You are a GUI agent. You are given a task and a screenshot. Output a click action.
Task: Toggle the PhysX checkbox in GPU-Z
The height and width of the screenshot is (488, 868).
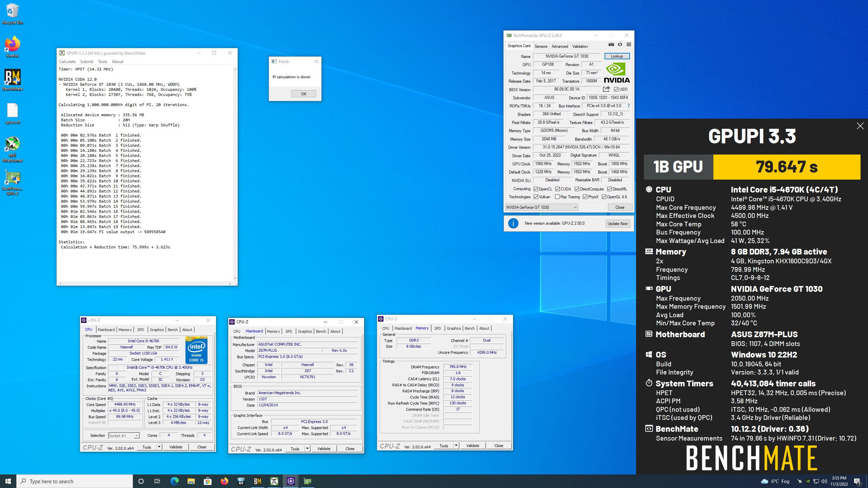585,197
